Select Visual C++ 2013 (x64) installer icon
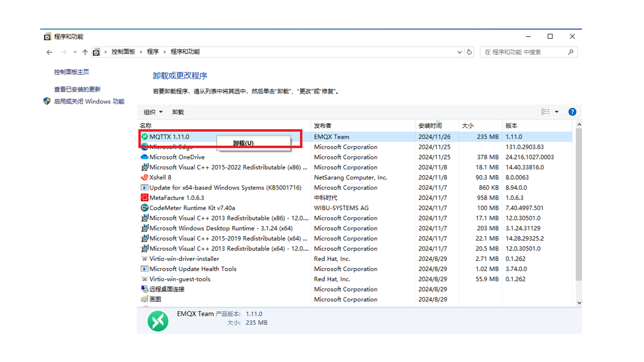 tap(145, 248)
